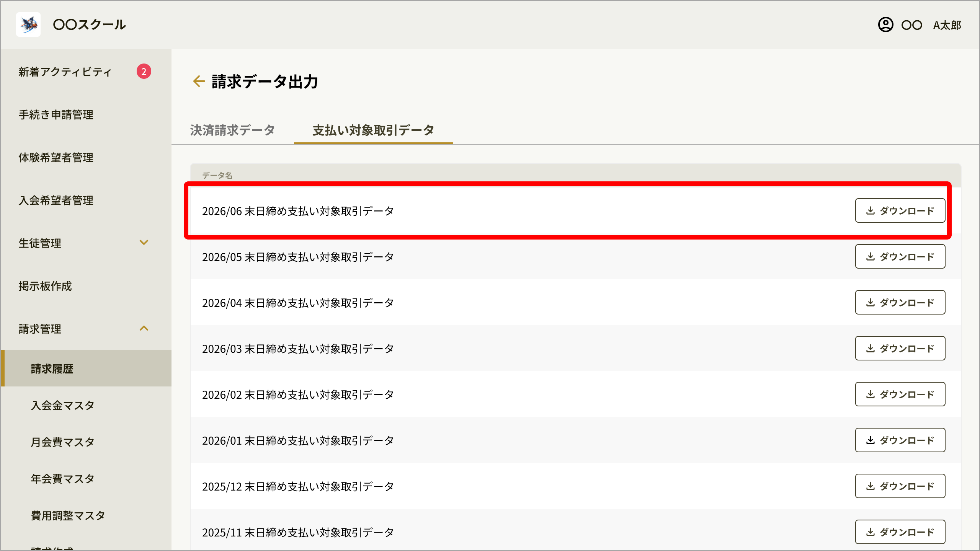980x551 pixels.
Task: Expand the 生徒管理 chevron
Action: pos(144,243)
